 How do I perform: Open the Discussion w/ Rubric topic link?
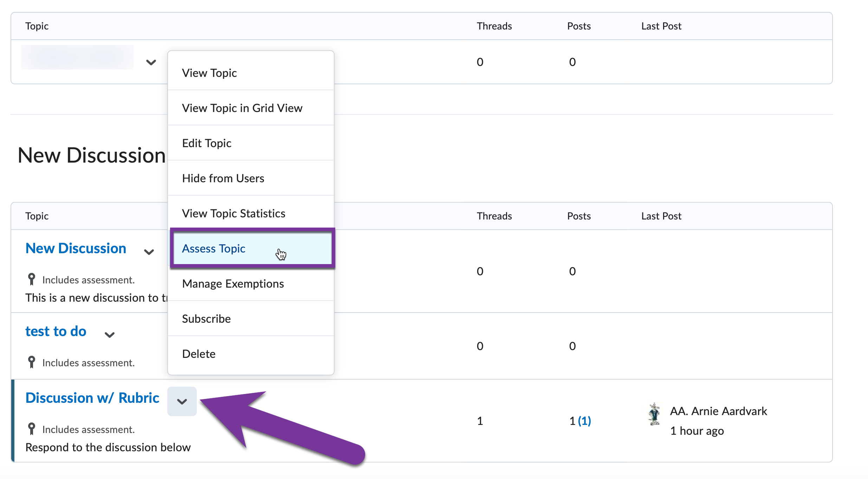pos(92,398)
